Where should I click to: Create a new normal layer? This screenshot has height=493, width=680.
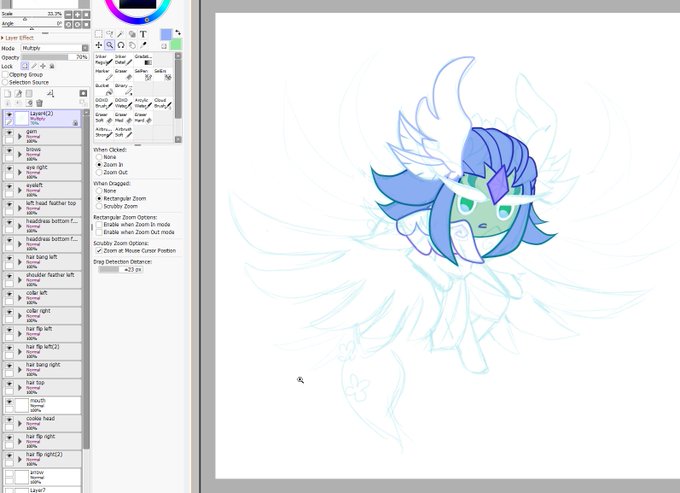[x=7, y=93]
